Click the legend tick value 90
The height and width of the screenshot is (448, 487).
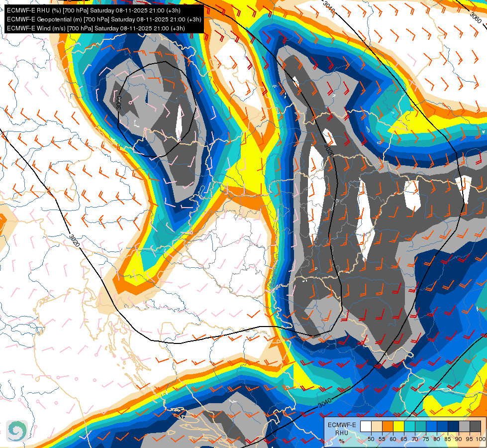pos(459,439)
